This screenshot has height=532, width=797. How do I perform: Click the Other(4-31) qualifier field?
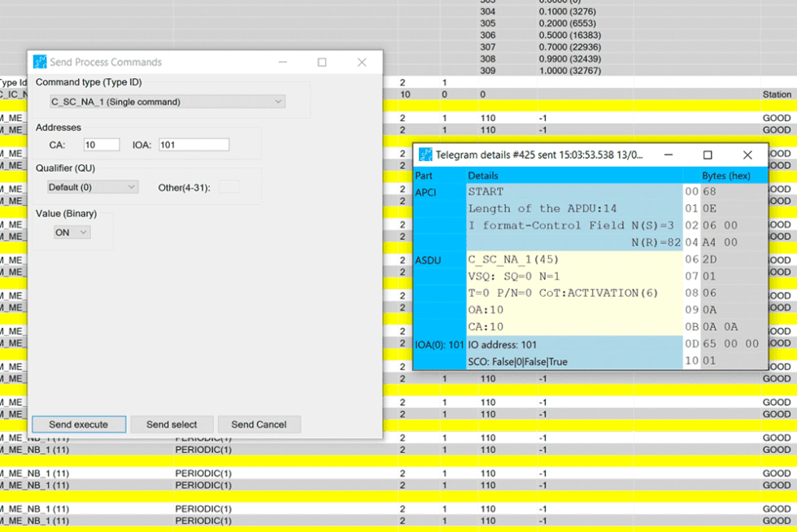coord(229,186)
